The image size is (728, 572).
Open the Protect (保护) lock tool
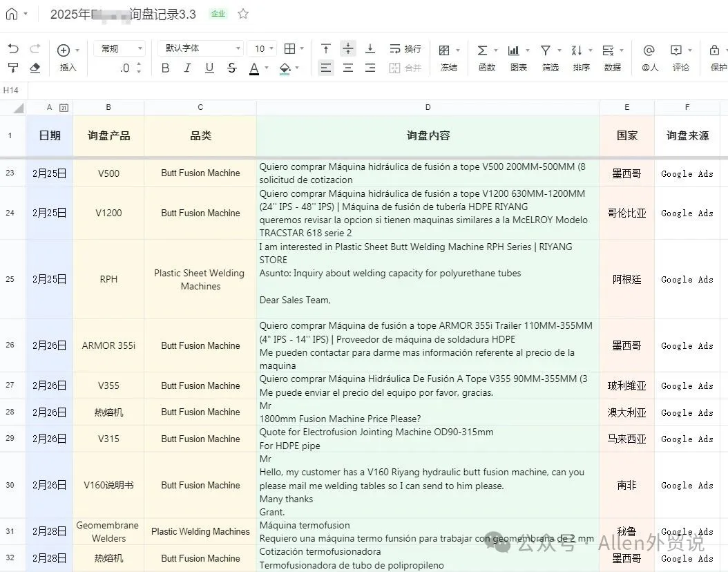pos(718,58)
